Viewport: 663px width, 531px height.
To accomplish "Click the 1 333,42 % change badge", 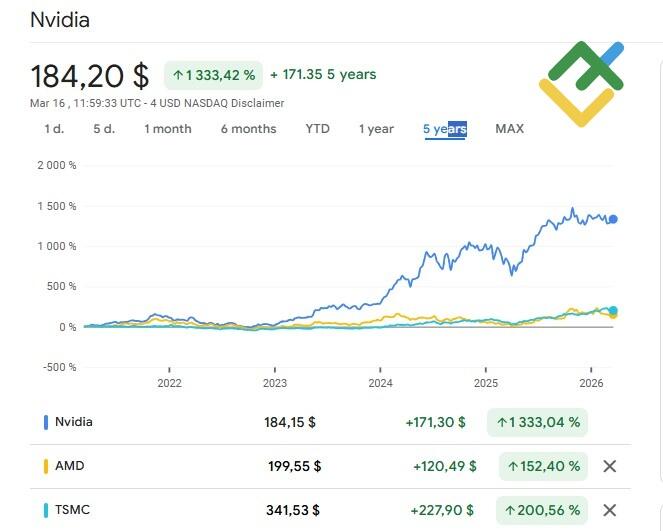I will (x=214, y=75).
